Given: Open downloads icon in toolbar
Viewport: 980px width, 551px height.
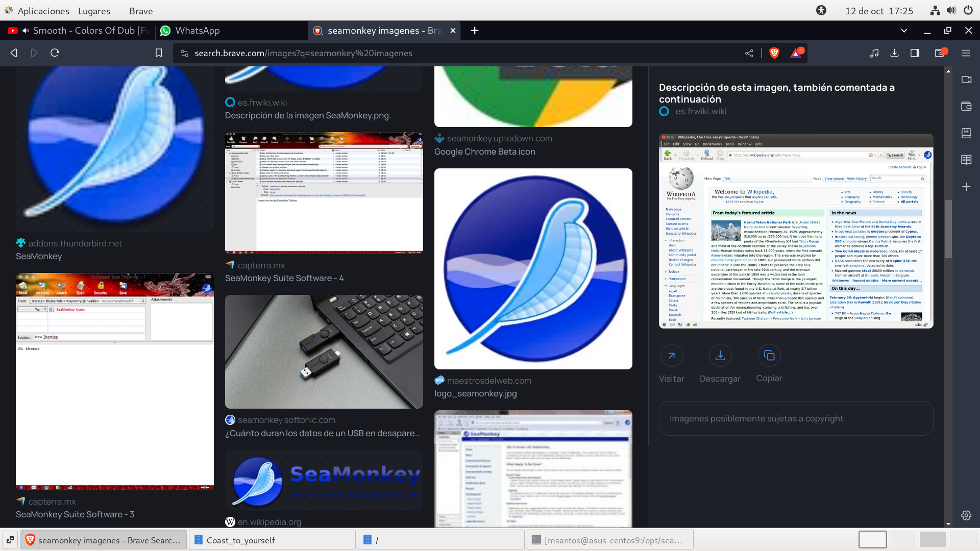Looking at the screenshot, I should 895,53.
